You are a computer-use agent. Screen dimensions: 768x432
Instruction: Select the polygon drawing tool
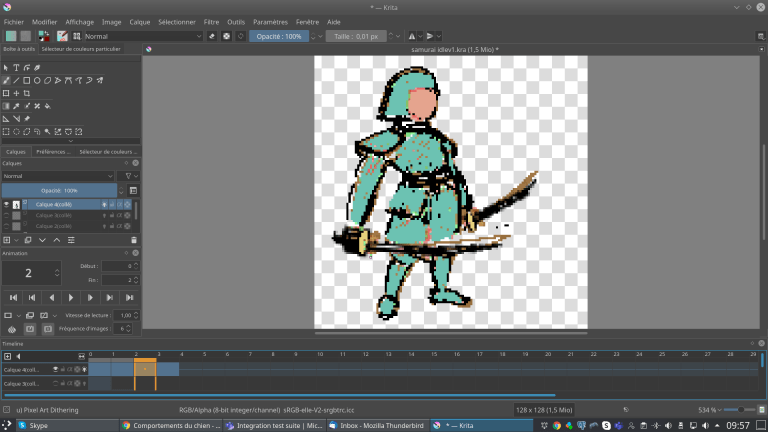(48, 80)
